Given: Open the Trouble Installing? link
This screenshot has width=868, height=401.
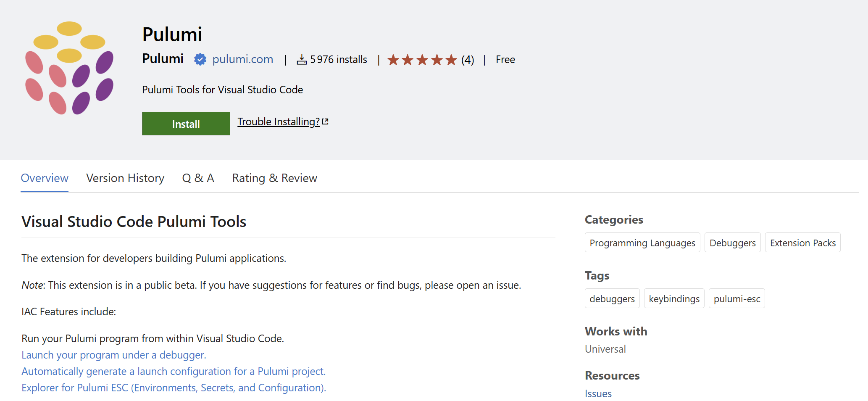Looking at the screenshot, I should [x=279, y=121].
